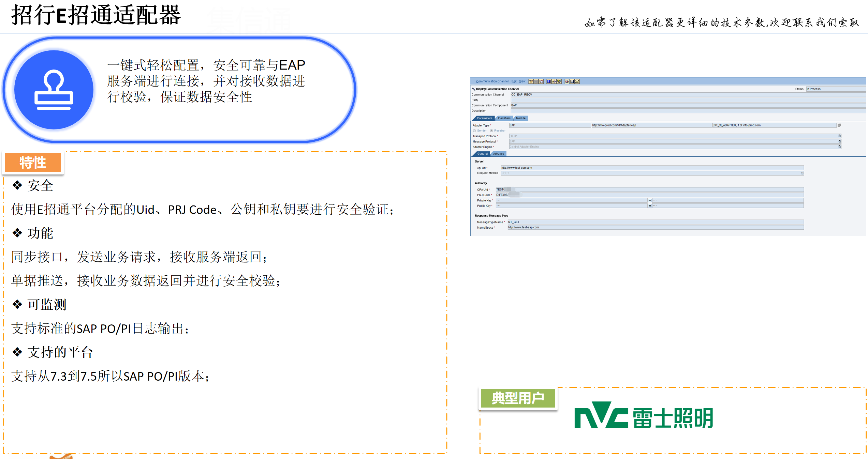This screenshot has width=868, height=459.
Task: Click the NameSpace field http://www.test-eap.com
Action: point(656,228)
